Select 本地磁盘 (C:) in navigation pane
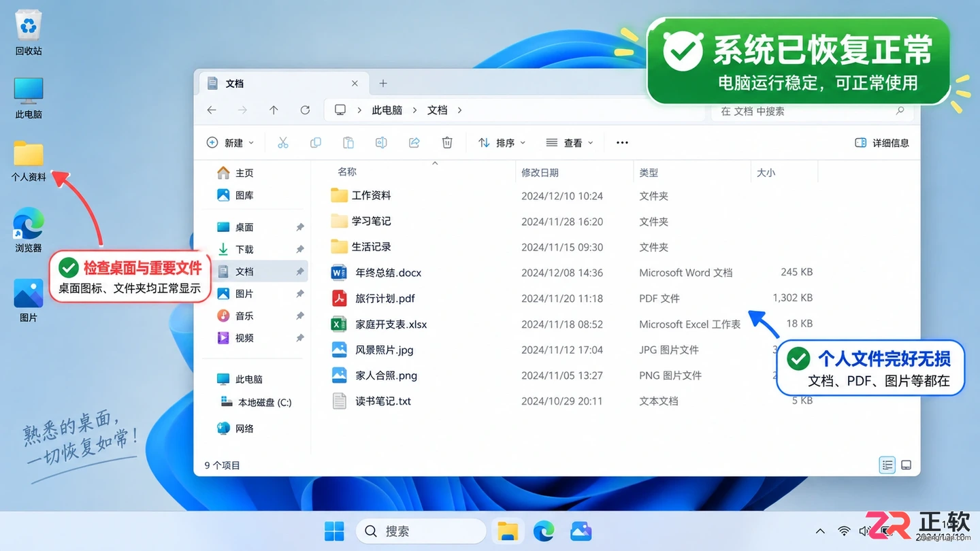This screenshot has height=551, width=980. click(256, 402)
